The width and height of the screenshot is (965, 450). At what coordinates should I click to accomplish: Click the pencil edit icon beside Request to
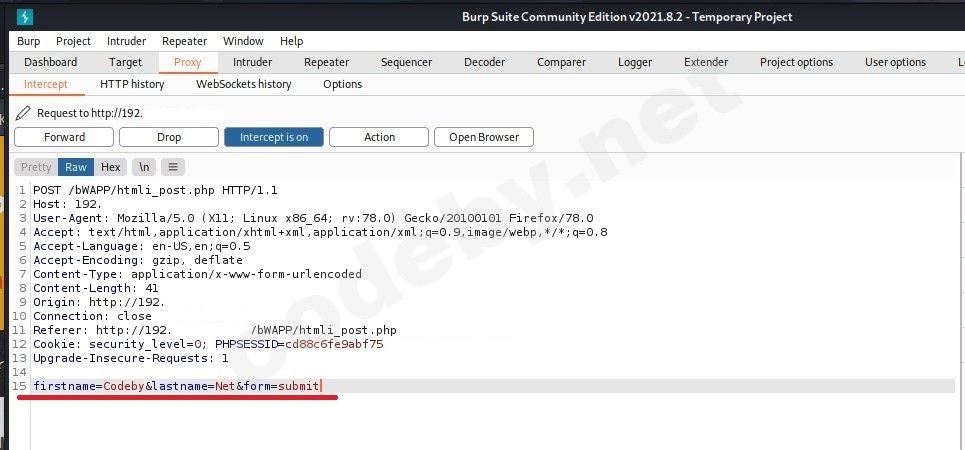pos(23,113)
